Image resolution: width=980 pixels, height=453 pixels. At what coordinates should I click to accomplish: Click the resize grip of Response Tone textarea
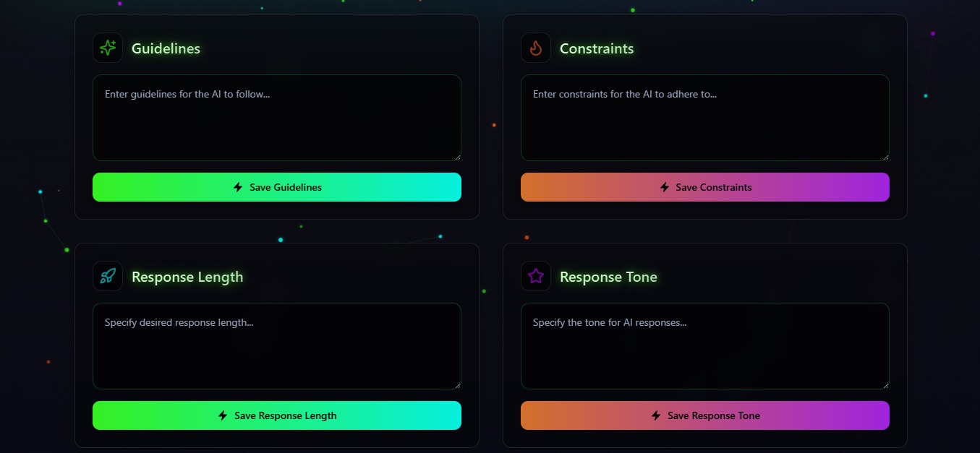tap(885, 385)
